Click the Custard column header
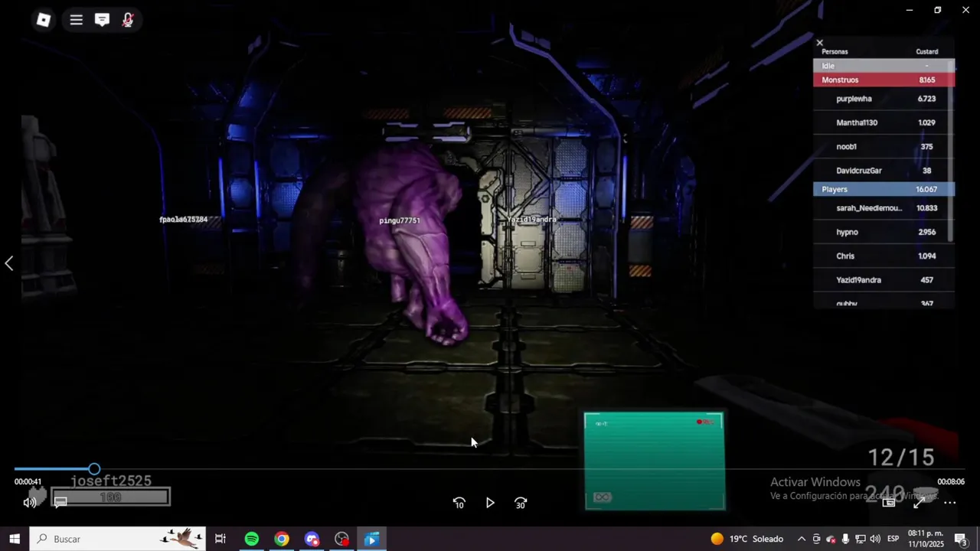 point(926,52)
